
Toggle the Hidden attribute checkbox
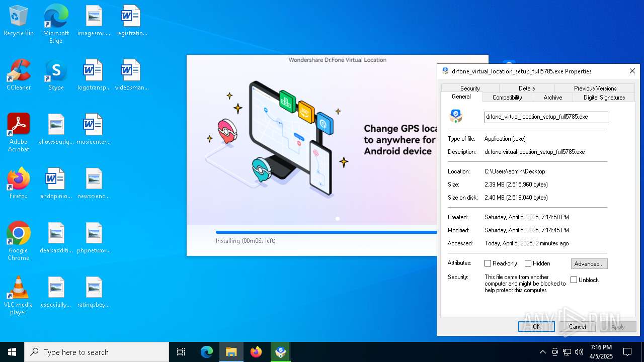tap(528, 263)
